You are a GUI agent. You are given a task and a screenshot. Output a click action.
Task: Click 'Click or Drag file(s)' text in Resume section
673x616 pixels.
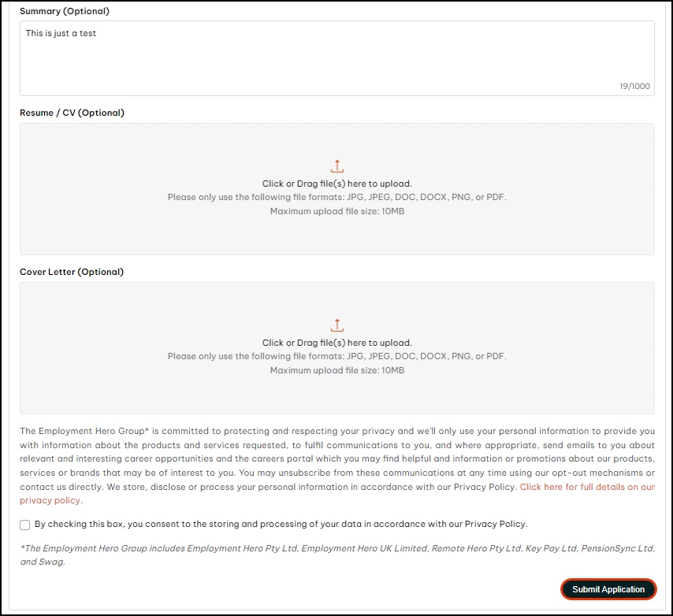tap(336, 184)
